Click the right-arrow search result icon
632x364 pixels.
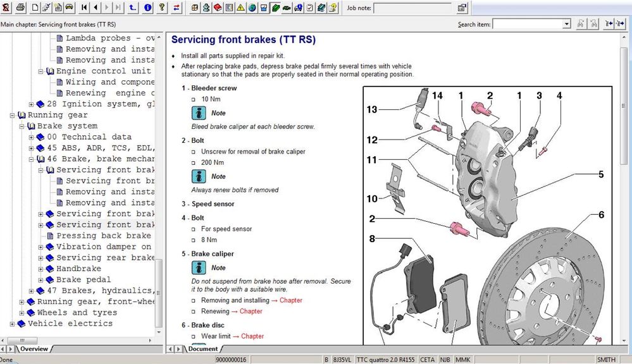621,24
